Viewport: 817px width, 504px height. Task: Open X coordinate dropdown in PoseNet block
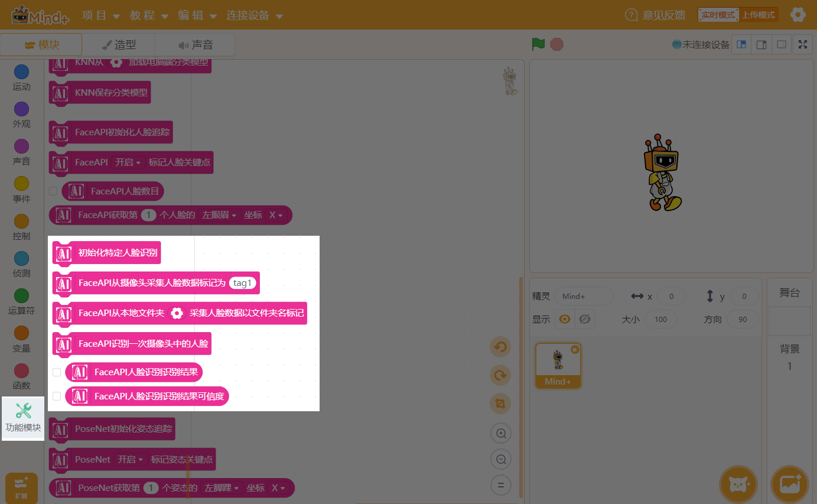[x=278, y=488]
